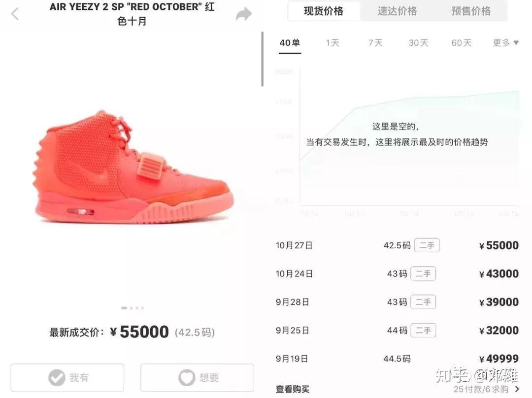The height and width of the screenshot is (398, 532).
Task: Select the image pagination dots
Action: (133, 308)
